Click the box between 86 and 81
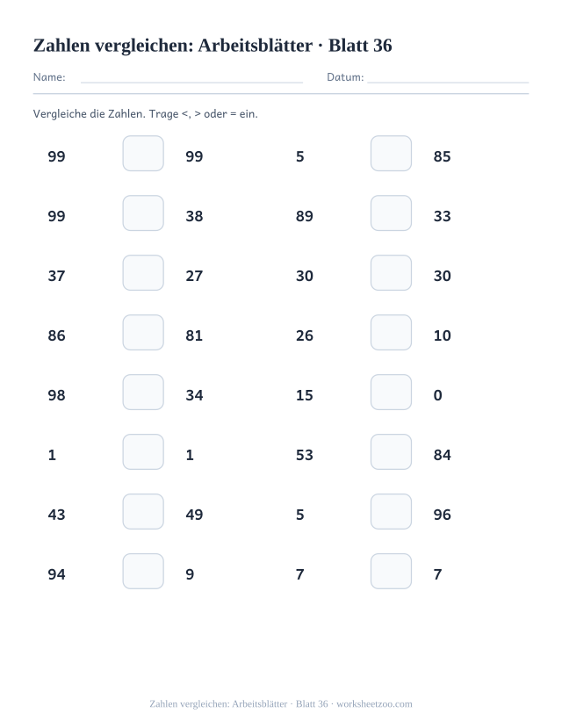 coord(143,333)
